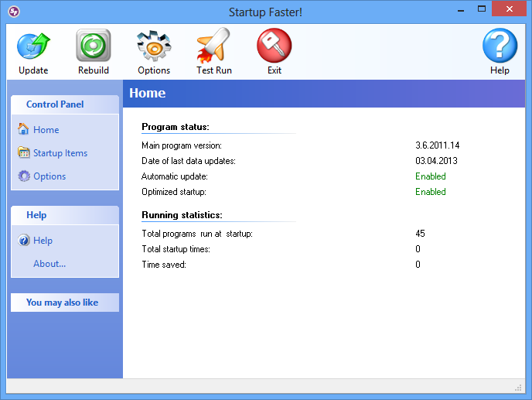Screen dimensions: 532x400
Task: Click the Total startup times value 0
Action: [x=418, y=249]
